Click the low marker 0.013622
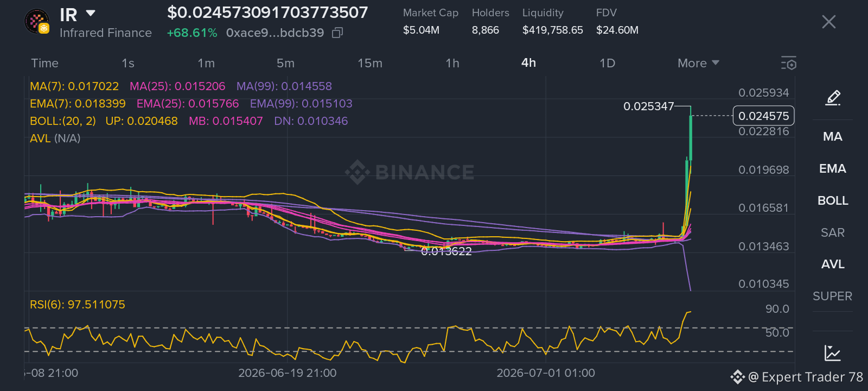Screen dimensions: 868x391 click(446, 251)
